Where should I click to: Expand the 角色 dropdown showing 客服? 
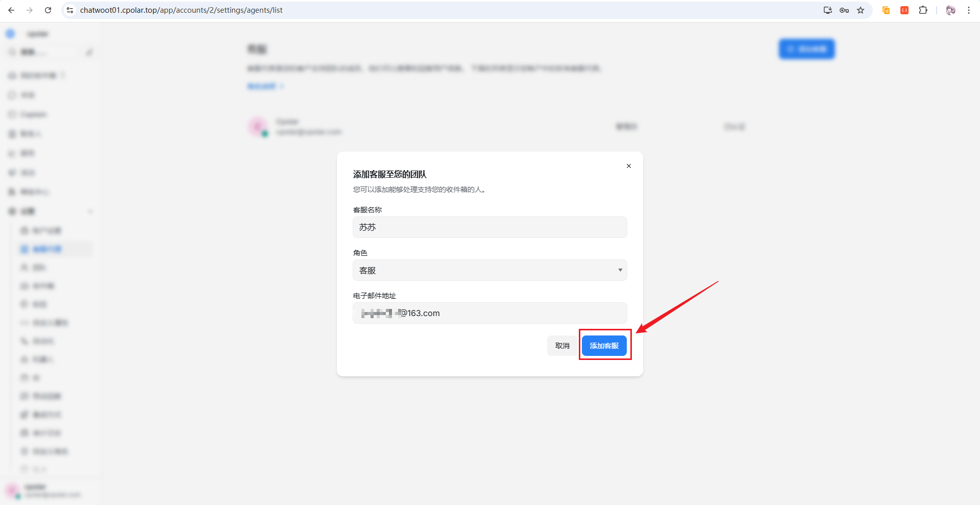(x=489, y=270)
